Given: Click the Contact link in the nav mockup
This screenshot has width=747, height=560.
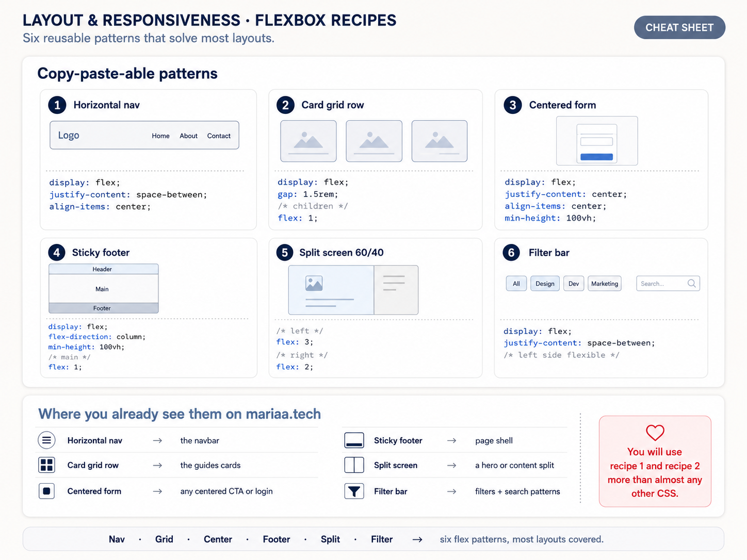Looking at the screenshot, I should click(x=219, y=136).
